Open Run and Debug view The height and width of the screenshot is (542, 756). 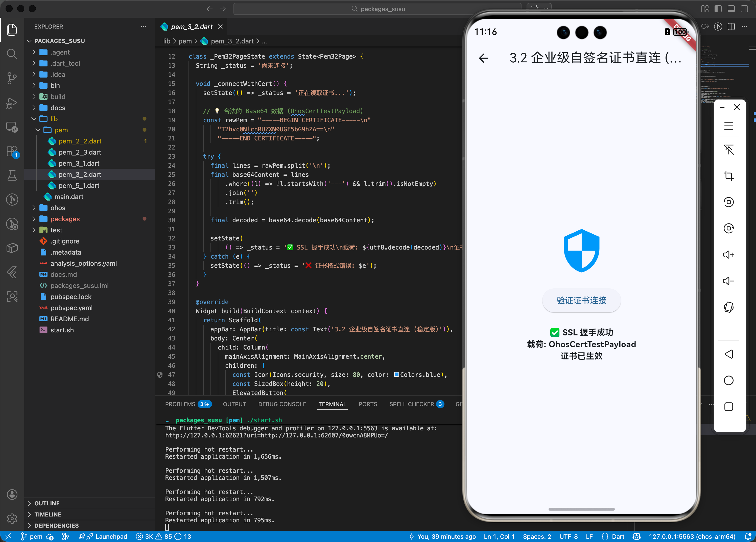(12, 103)
